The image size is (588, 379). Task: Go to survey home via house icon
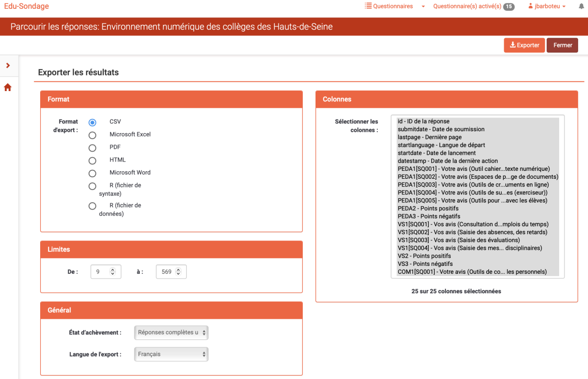8,88
